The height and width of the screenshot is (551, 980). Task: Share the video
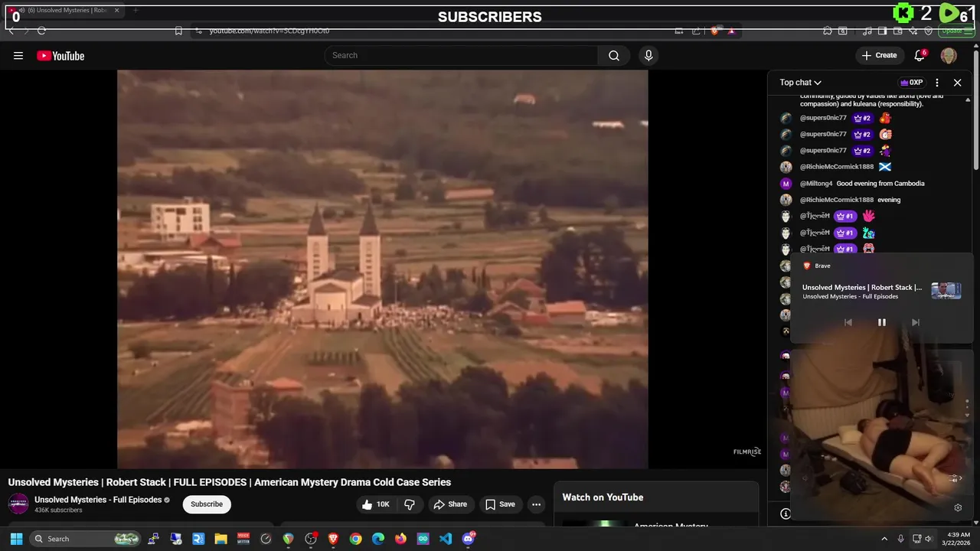click(x=449, y=504)
